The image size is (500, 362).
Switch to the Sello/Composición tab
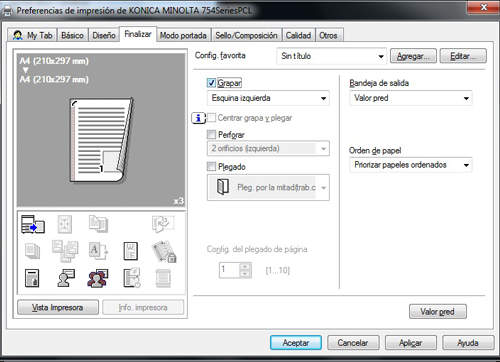coord(246,35)
